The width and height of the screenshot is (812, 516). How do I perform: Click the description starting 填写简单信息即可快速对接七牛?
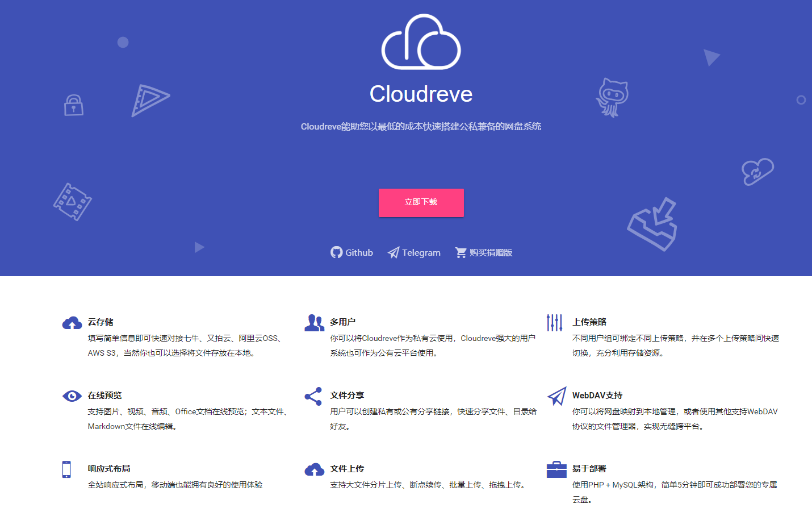(185, 346)
